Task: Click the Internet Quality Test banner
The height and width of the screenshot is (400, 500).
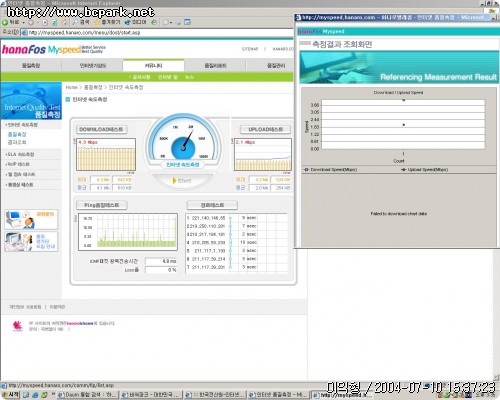Action: pyautogui.click(x=31, y=101)
